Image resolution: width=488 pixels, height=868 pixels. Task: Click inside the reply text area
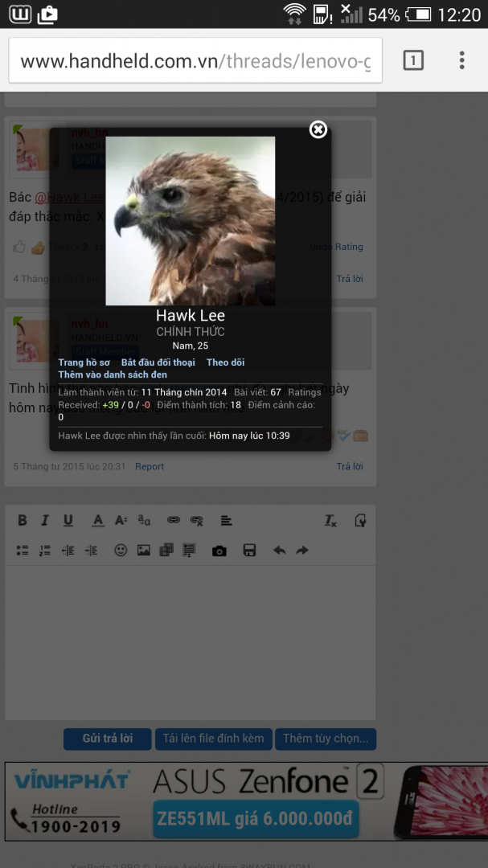[x=191, y=642]
